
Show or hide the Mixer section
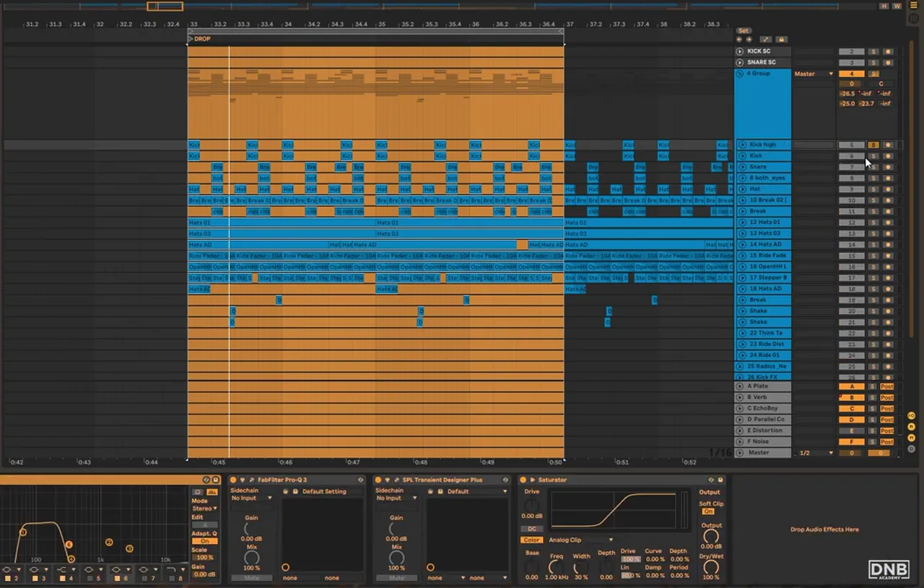[x=911, y=436]
